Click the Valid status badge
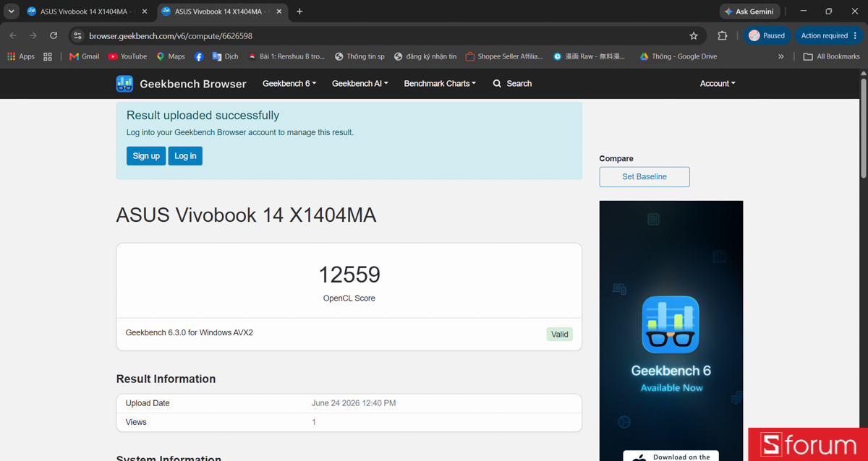Image resolution: width=868 pixels, height=461 pixels. (560, 335)
